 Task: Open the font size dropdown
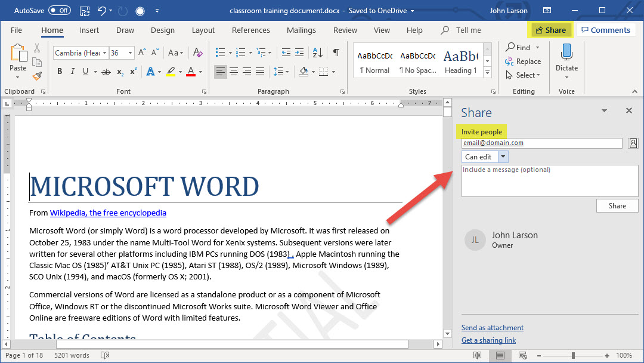point(131,53)
